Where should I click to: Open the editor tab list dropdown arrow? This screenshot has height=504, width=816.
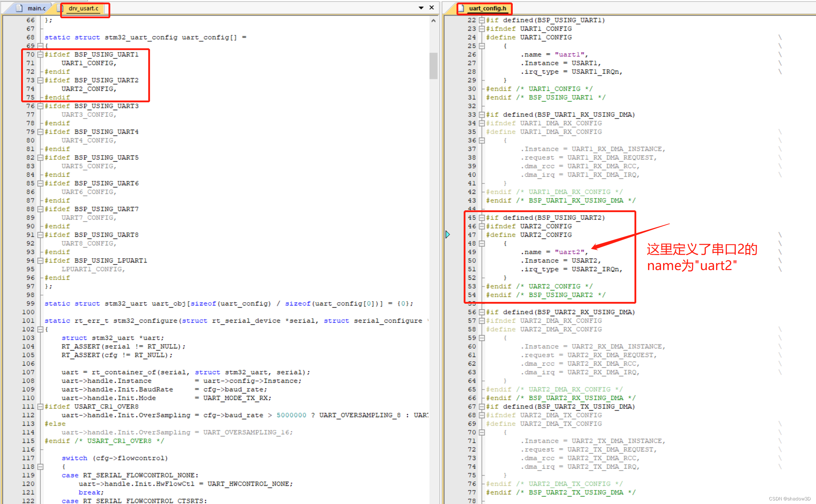pos(421,8)
